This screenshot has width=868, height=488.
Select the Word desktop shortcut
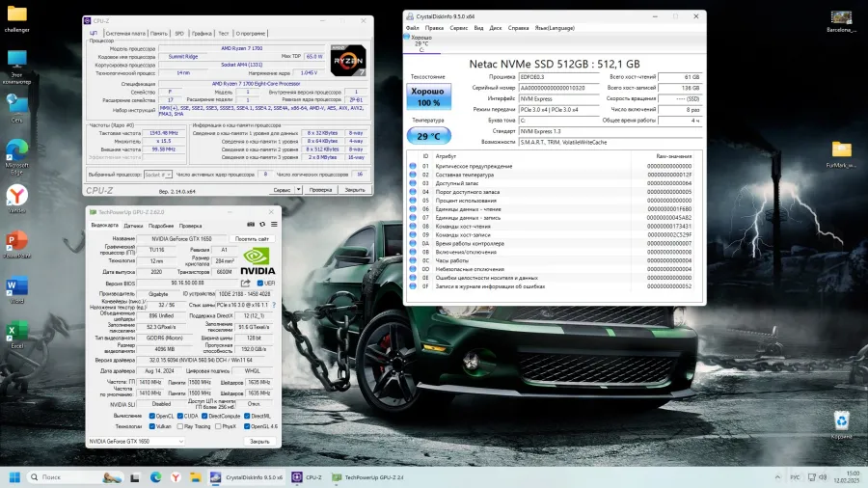[16, 290]
